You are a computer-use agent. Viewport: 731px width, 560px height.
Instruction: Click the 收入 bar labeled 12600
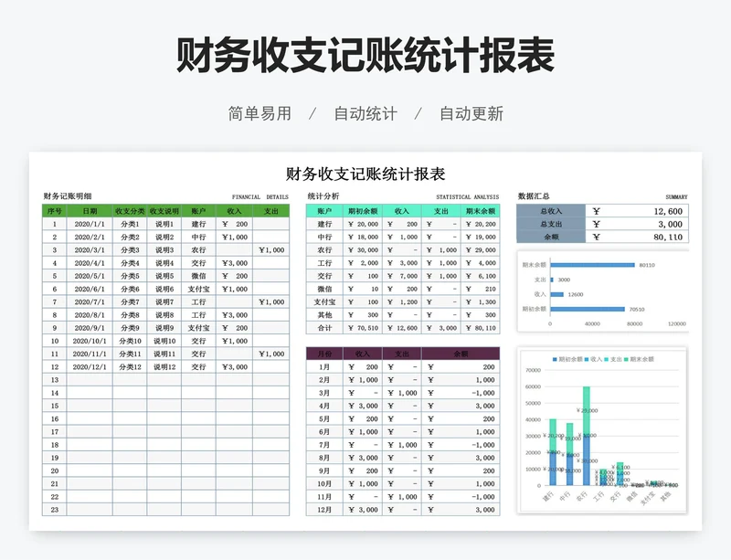click(557, 294)
